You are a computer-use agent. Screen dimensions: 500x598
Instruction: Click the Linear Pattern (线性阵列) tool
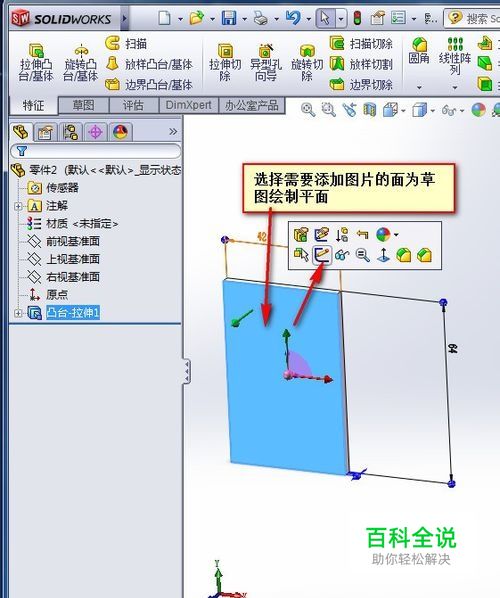pos(455,56)
